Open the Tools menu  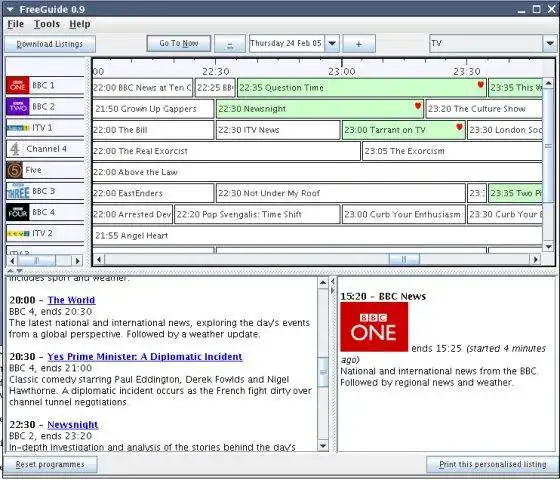(47, 24)
